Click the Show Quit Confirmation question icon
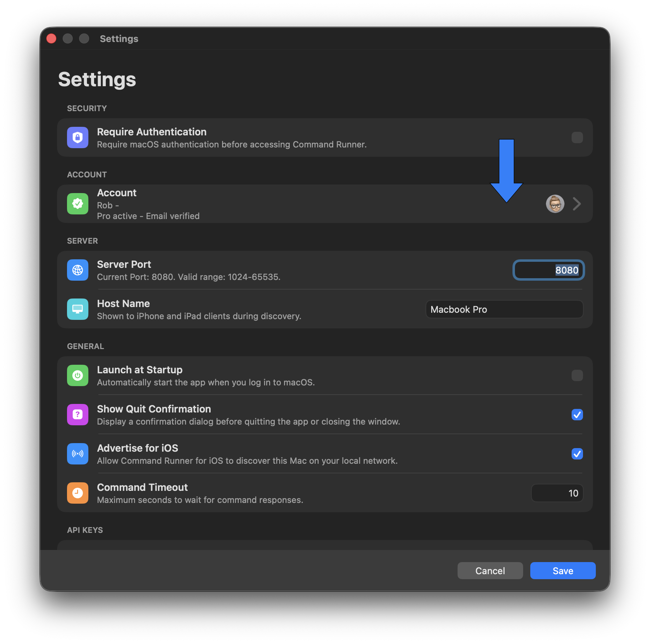Screen dimensions: 650x644 78,415
